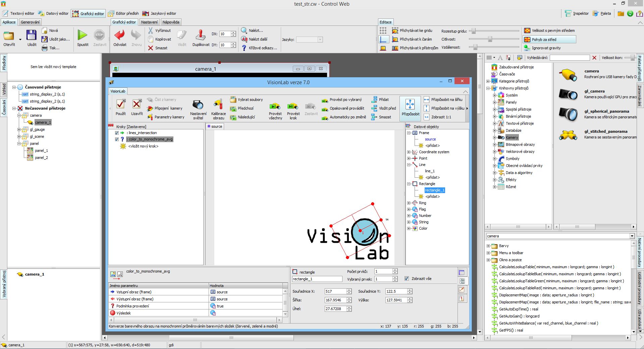
Task: Open the Textový editor tab
Action: (19, 13)
